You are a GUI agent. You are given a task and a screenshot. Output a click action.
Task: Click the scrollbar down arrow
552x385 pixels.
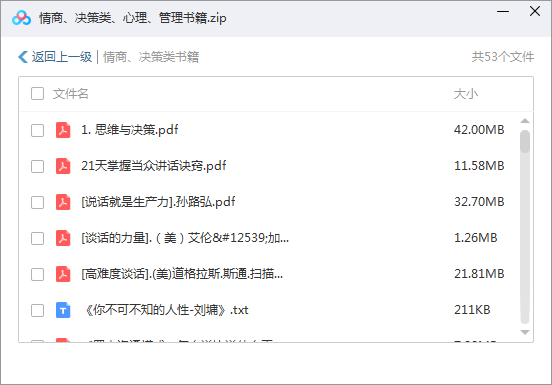coord(525,332)
